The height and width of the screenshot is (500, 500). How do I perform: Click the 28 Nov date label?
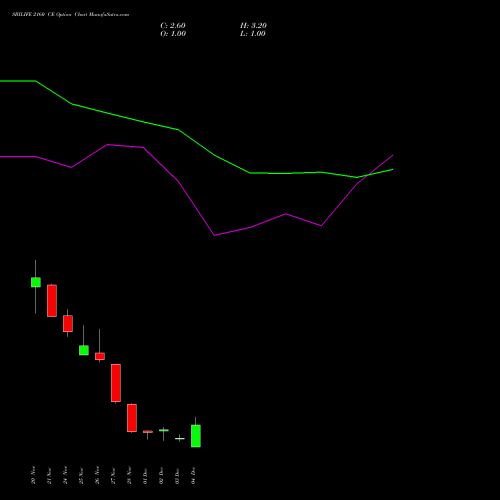pos(129,475)
